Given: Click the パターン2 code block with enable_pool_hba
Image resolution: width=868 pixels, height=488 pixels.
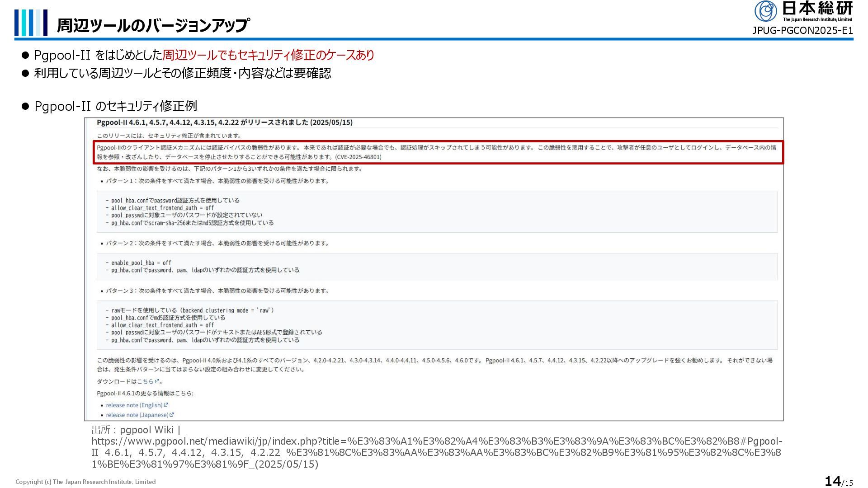Looking at the screenshot, I should 437,266.
